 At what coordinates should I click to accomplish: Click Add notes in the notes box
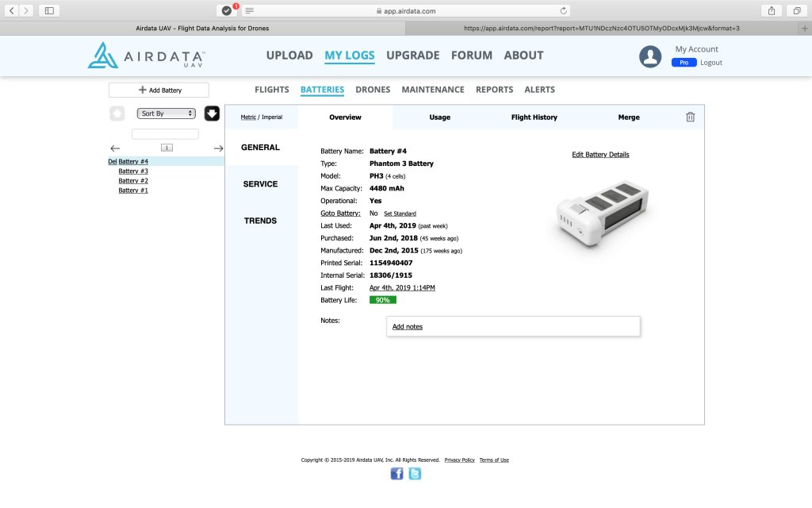pos(407,326)
